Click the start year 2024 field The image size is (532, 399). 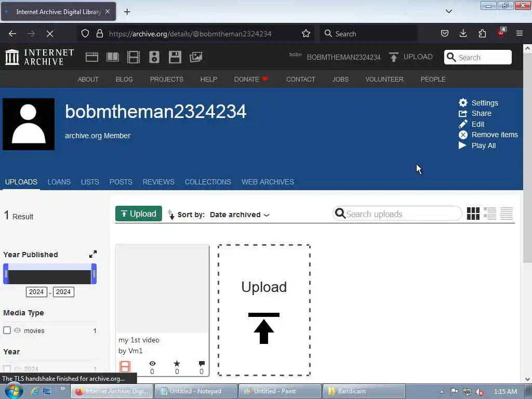pos(36,292)
